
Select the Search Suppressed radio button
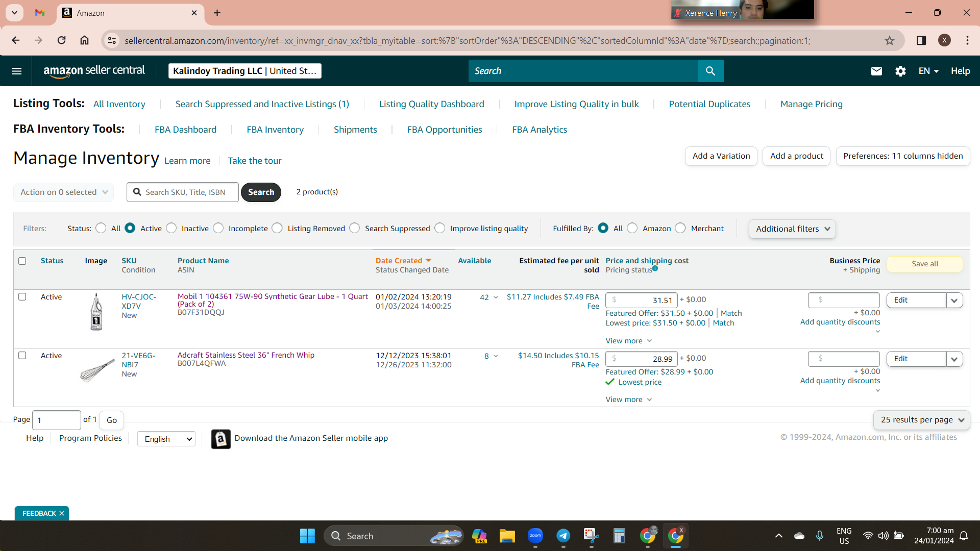point(355,228)
